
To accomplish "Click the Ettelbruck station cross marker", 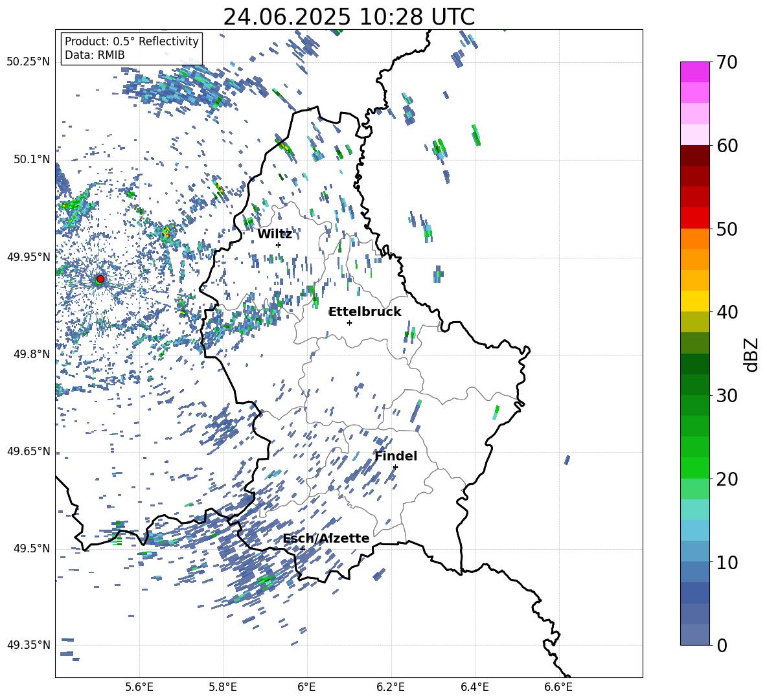I will click(x=349, y=322).
